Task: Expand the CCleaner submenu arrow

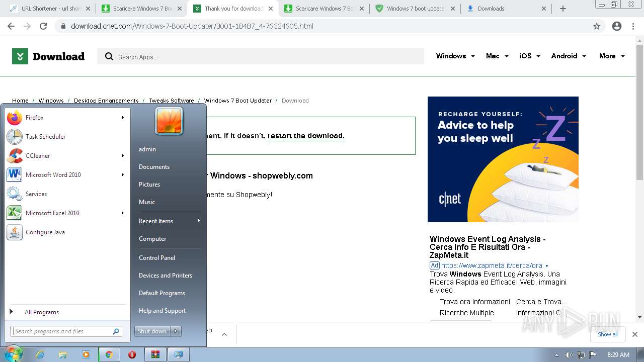Action: click(122, 156)
